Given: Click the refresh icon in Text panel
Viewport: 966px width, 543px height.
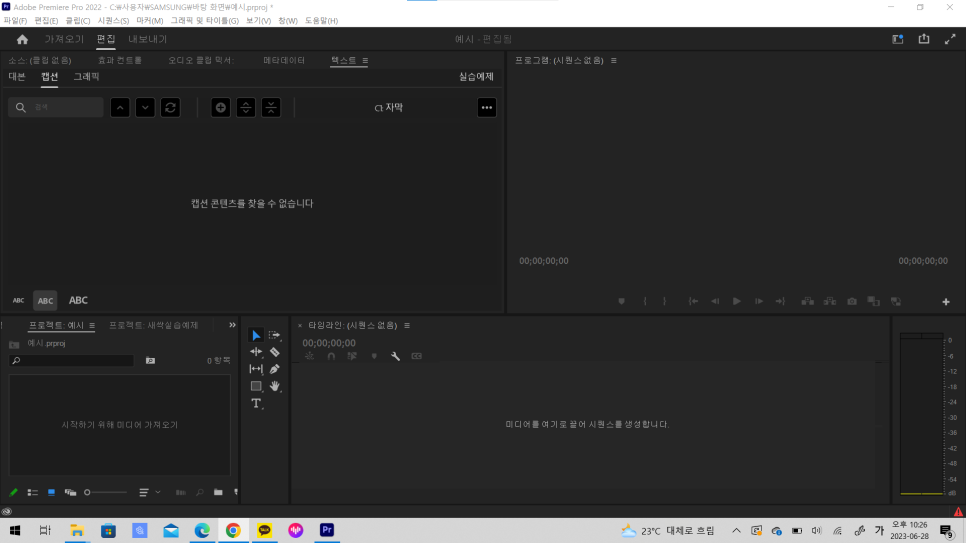Looking at the screenshot, I should point(171,108).
